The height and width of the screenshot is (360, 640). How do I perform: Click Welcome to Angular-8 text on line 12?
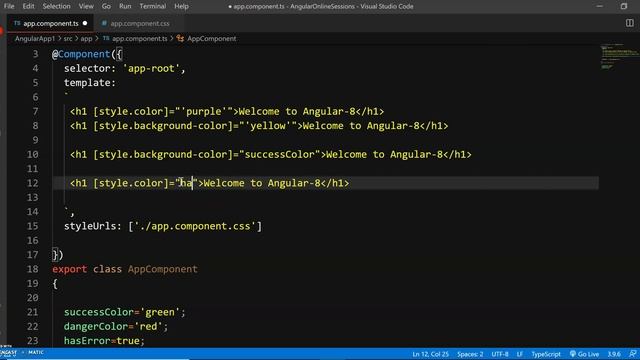[x=262, y=183]
